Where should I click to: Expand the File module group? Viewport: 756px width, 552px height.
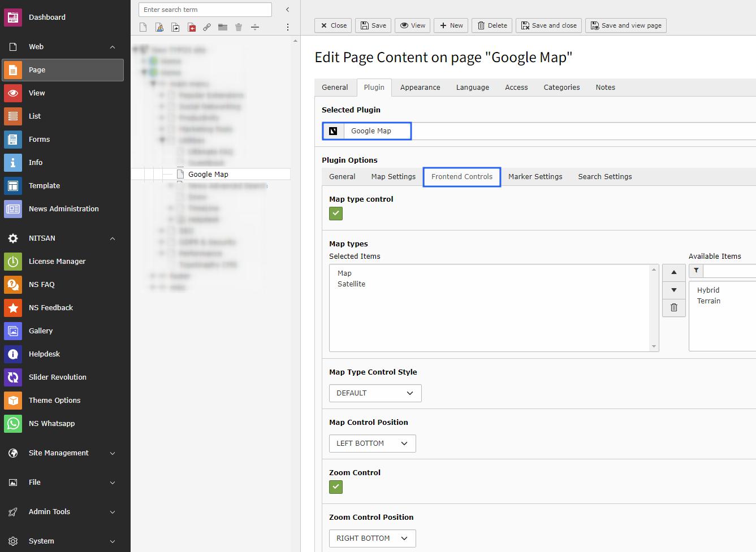click(x=113, y=483)
